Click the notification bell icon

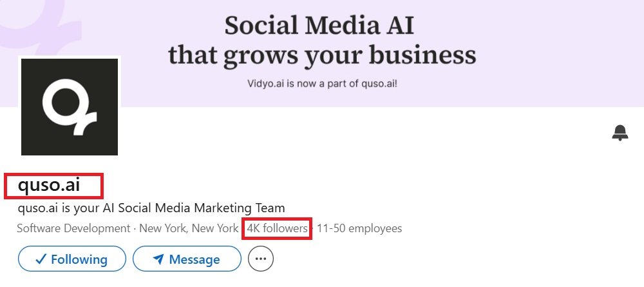620,133
